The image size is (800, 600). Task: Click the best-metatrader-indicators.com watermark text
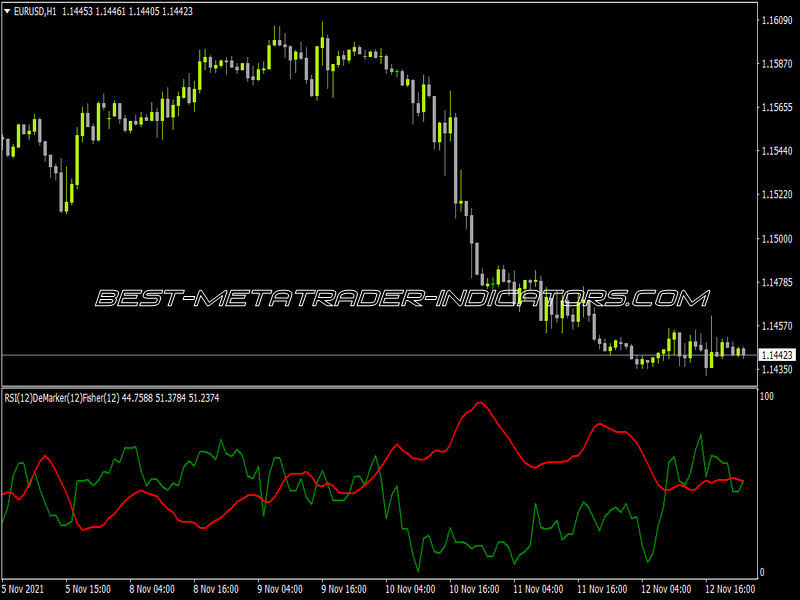402,298
